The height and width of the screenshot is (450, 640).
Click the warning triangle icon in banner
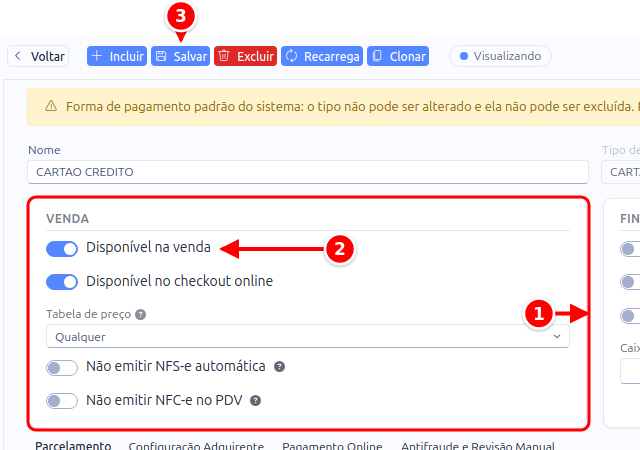51,106
